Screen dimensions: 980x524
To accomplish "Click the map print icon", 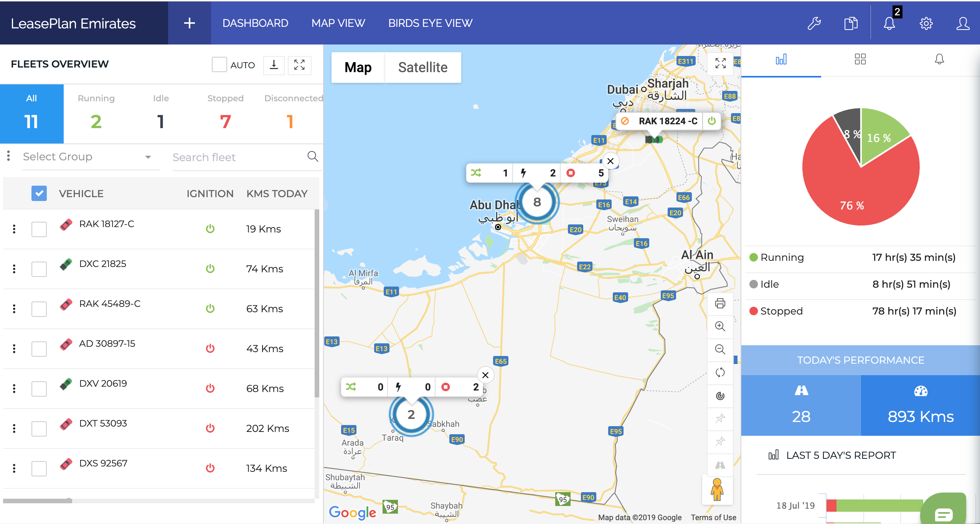I will click(x=720, y=303).
